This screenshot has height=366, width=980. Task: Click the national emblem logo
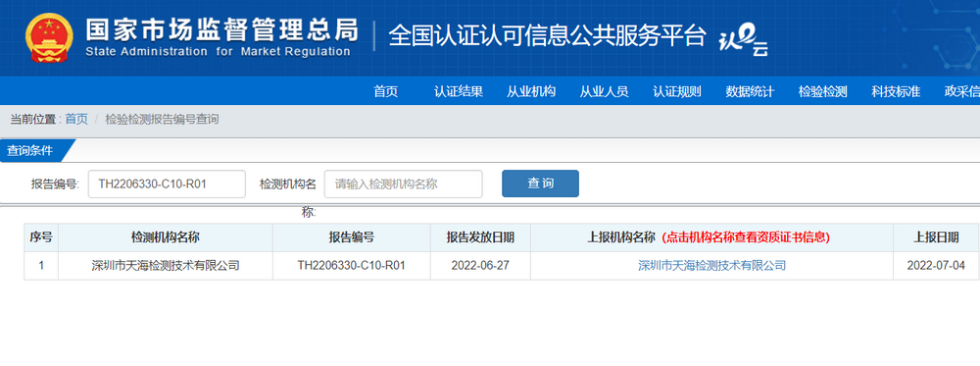[x=49, y=37]
